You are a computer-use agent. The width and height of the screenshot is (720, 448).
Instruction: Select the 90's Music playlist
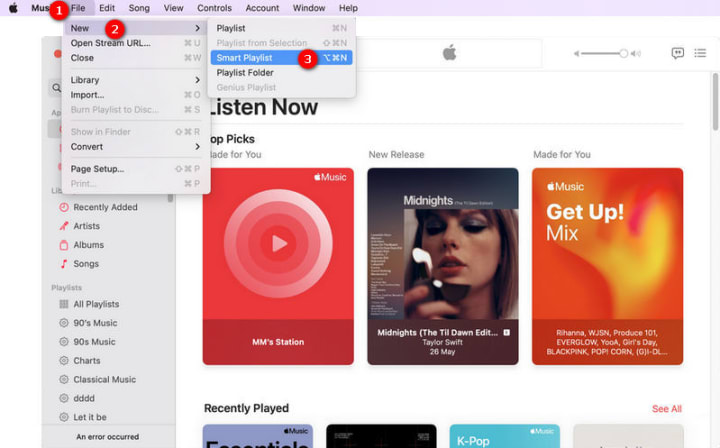click(95, 323)
